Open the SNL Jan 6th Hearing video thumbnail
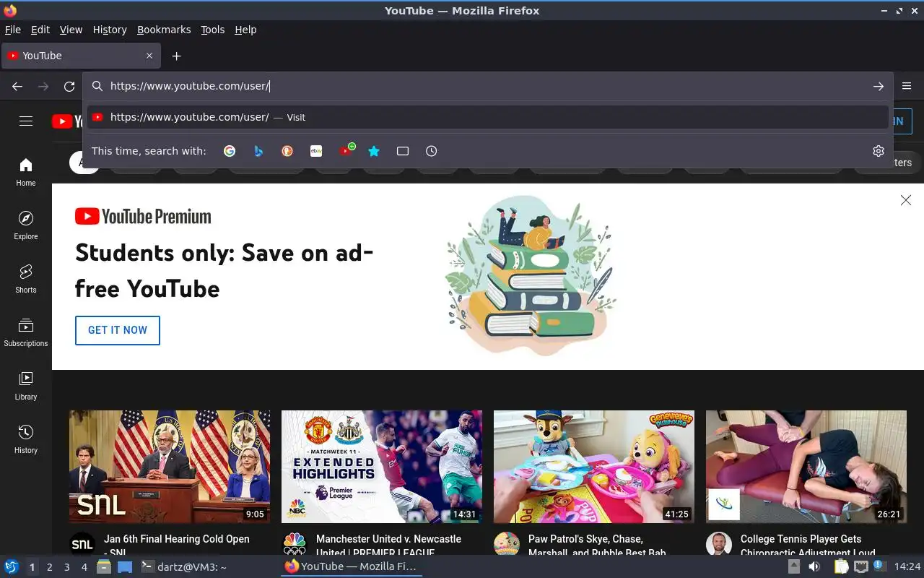Screen dimensions: 924x578 [x=170, y=467]
